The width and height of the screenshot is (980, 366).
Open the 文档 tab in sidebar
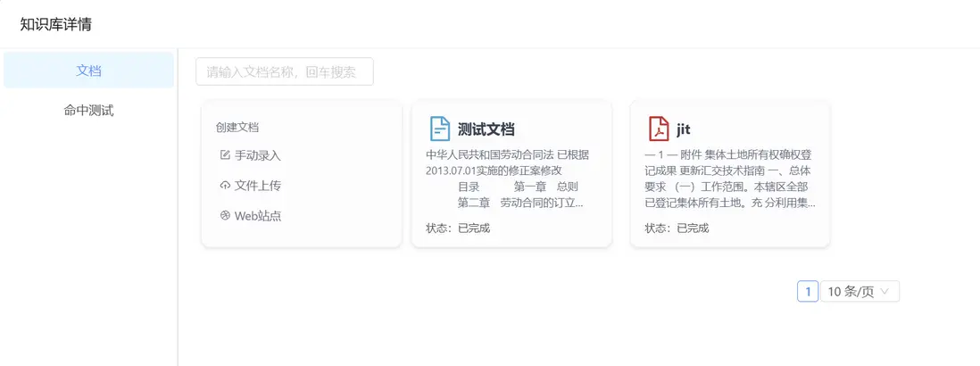[x=88, y=71]
